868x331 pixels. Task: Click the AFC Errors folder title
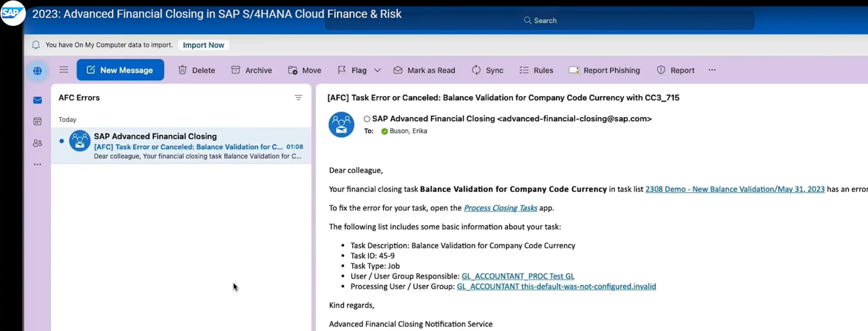point(79,98)
